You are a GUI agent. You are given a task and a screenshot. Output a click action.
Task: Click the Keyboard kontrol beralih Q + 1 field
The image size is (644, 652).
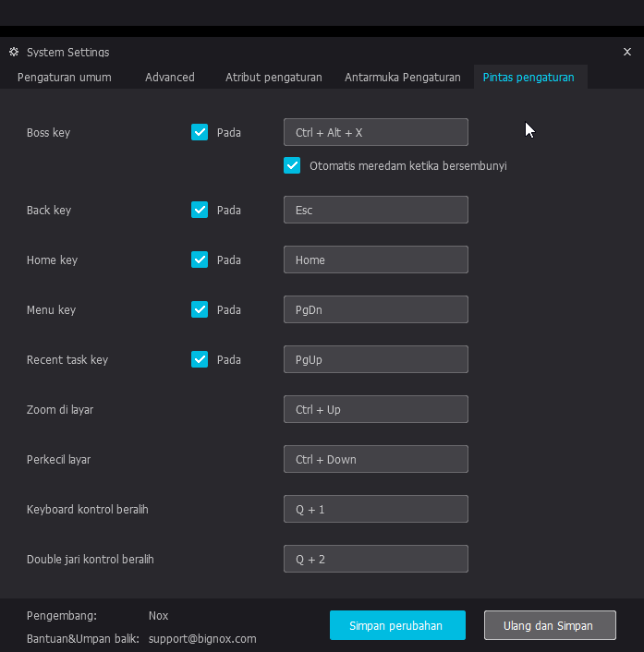pyautogui.click(x=376, y=509)
